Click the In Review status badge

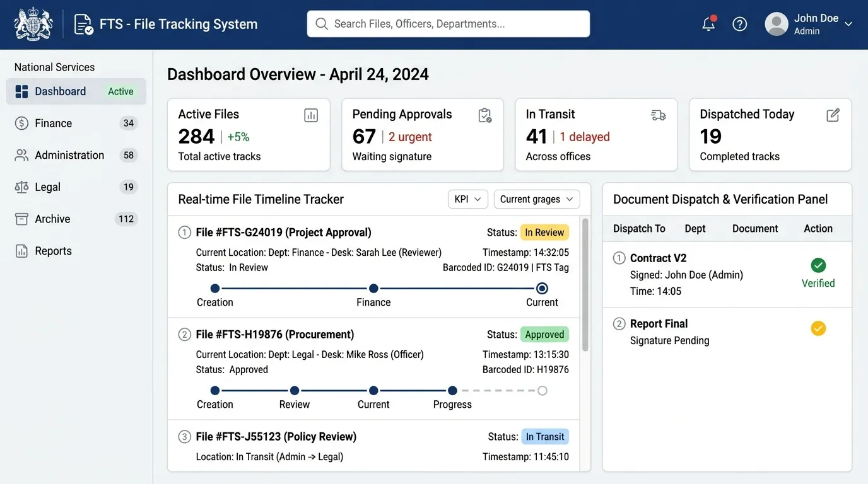544,233
